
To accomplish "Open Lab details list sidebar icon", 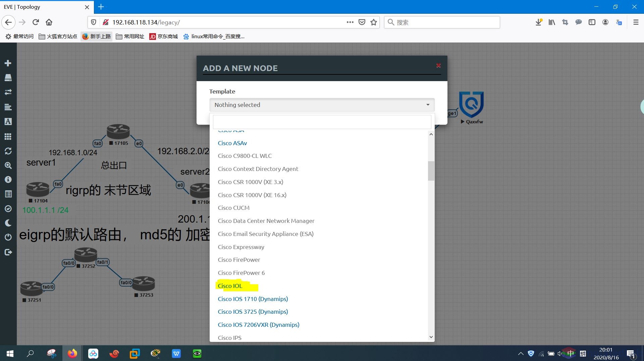I will click(8, 194).
